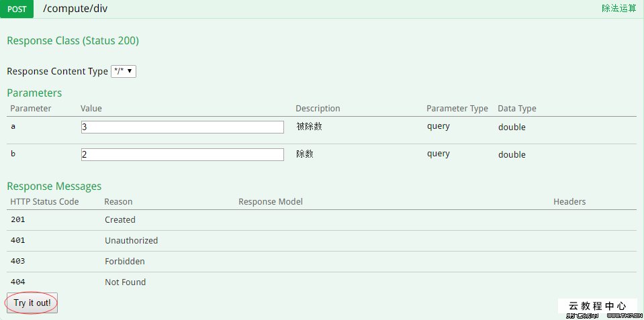
Task: Click the Data Type column header
Action: (x=516, y=109)
